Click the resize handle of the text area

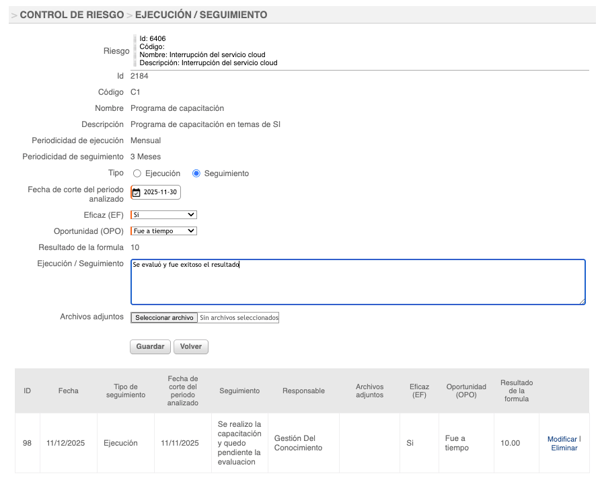pos(582,302)
